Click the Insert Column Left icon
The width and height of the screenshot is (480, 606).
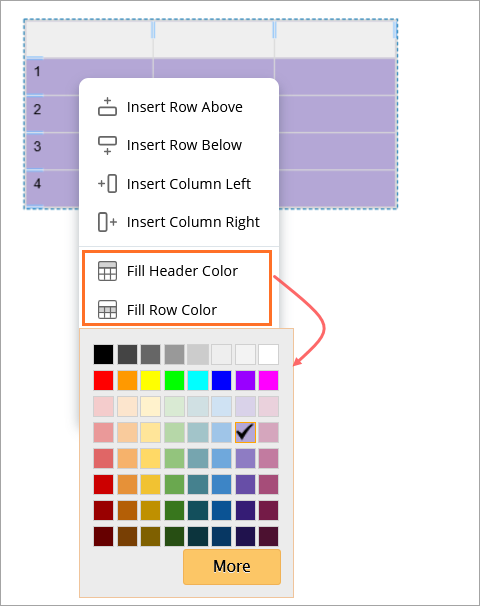pos(107,184)
